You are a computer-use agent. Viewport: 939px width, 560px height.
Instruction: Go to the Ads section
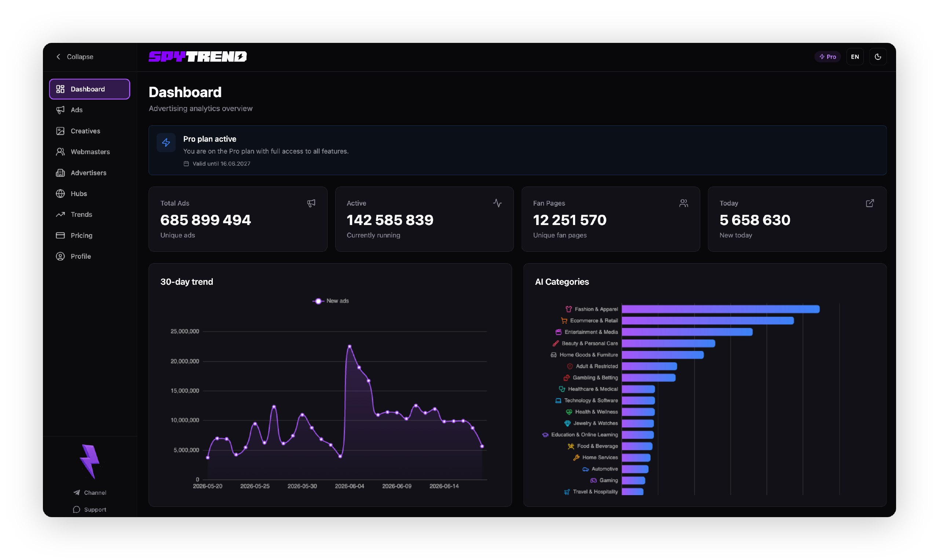(89, 110)
